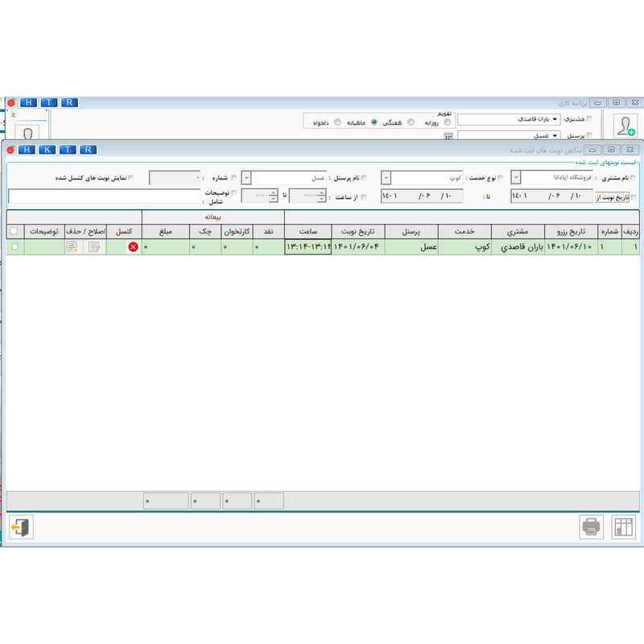The image size is (644, 644).
Task: Click the description contains text field
Action: tap(104, 196)
